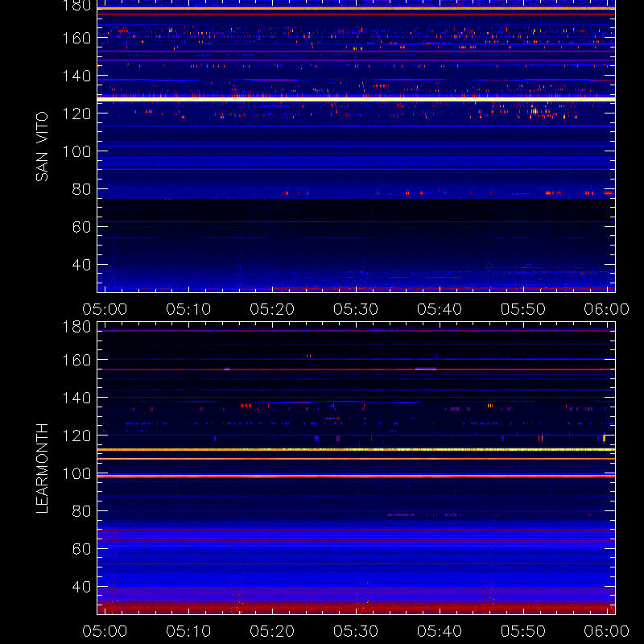Select the 160 label on San Vito axis
Screen dimensions: 644x644
coord(76,38)
